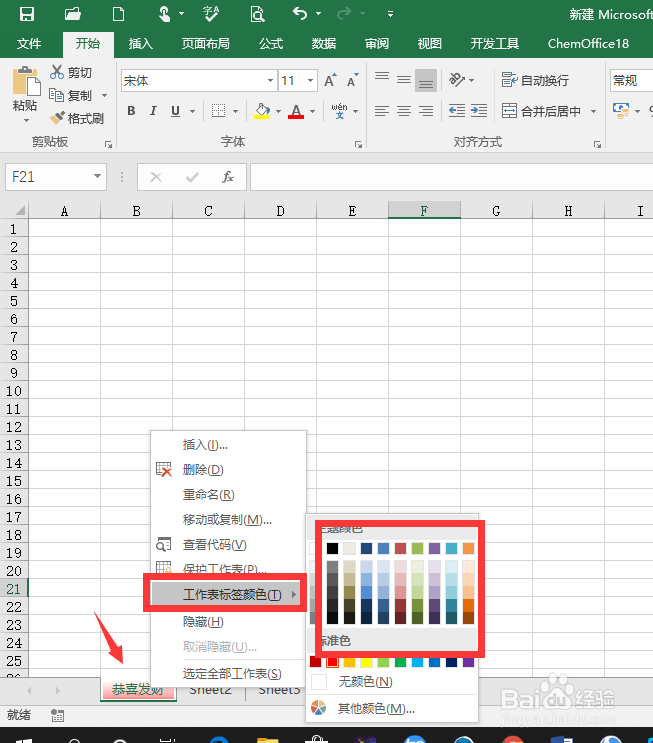Click the Copy (复制) button
Viewport: 653px width, 743px height.
72,95
